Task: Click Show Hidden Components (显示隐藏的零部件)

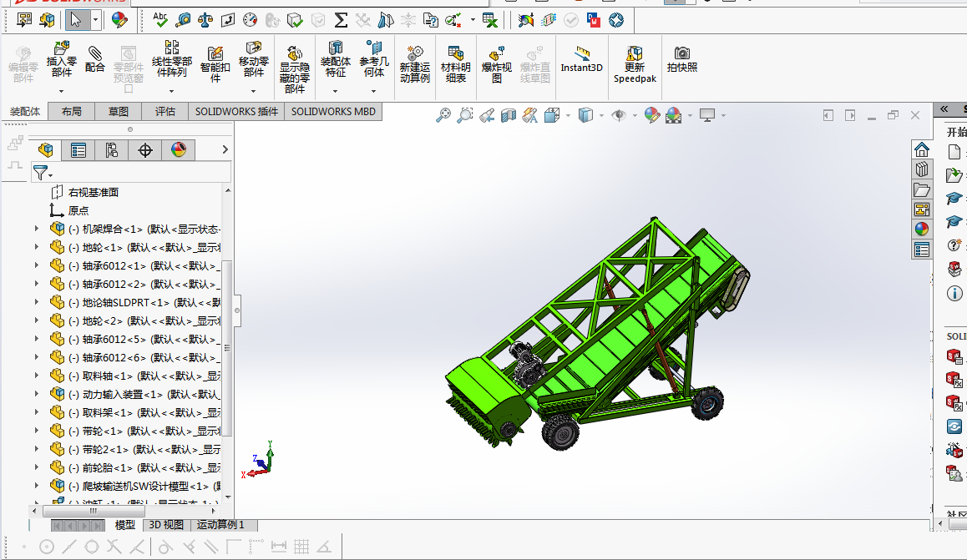Action: [x=294, y=69]
